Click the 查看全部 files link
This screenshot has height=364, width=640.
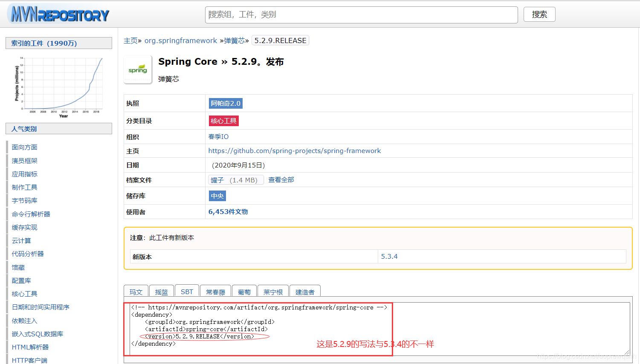(x=281, y=180)
